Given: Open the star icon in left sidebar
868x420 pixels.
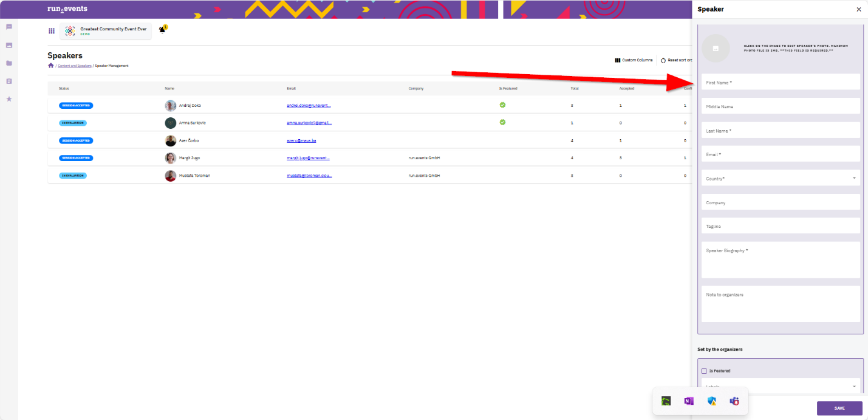Looking at the screenshot, I should pyautogui.click(x=9, y=98).
